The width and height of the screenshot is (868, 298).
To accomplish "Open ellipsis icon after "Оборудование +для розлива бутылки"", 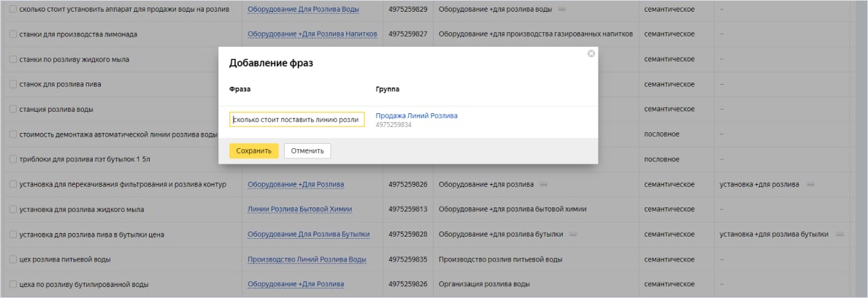I will 573,234.
